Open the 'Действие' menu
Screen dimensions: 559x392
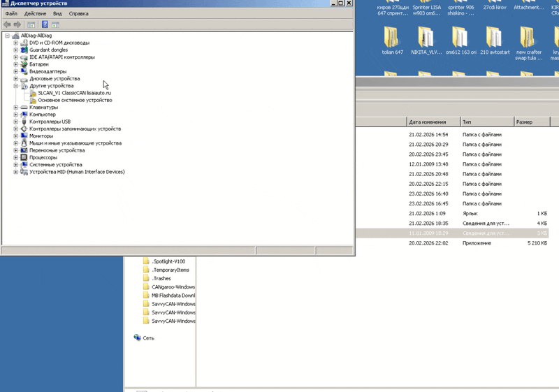pyautogui.click(x=35, y=13)
